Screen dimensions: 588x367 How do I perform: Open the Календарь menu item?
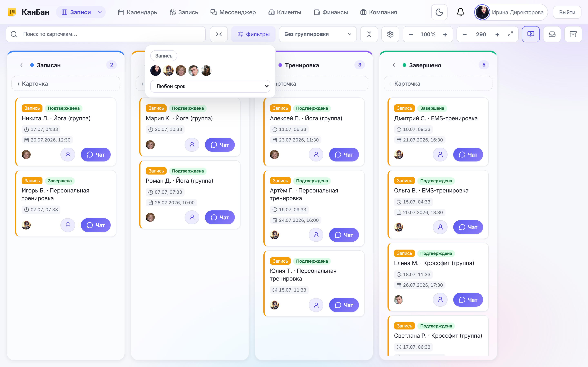click(138, 12)
